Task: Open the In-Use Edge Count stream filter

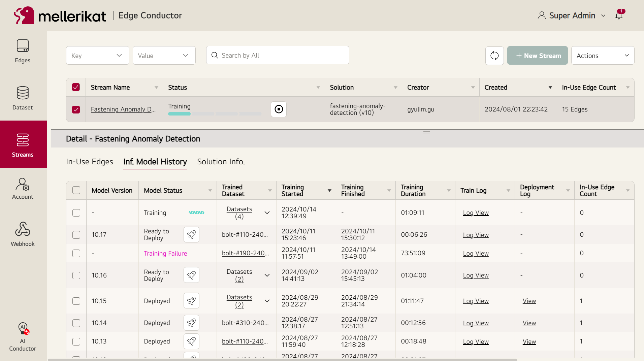Action: click(x=627, y=88)
